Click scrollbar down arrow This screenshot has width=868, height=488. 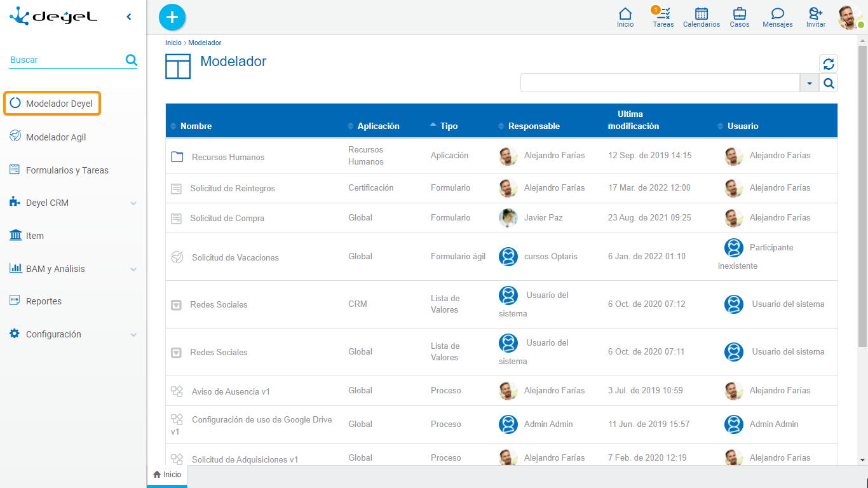point(862,459)
